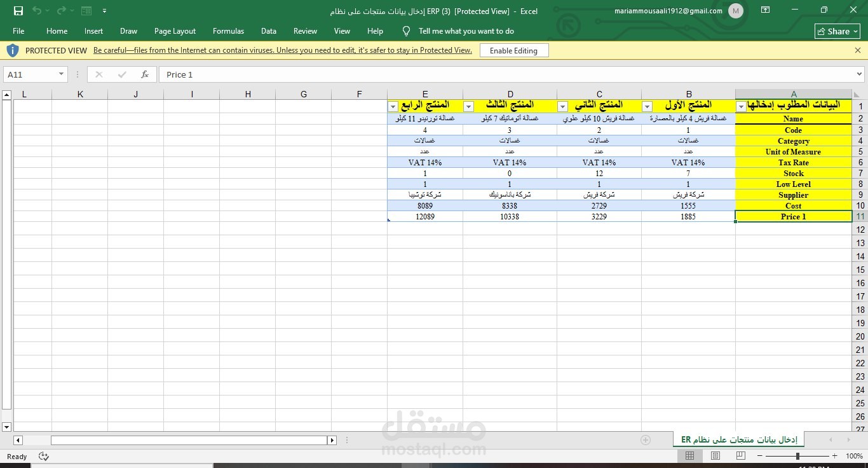Select cell with stock value 12
Image resolution: width=868 pixels, height=468 pixels.
coord(599,174)
